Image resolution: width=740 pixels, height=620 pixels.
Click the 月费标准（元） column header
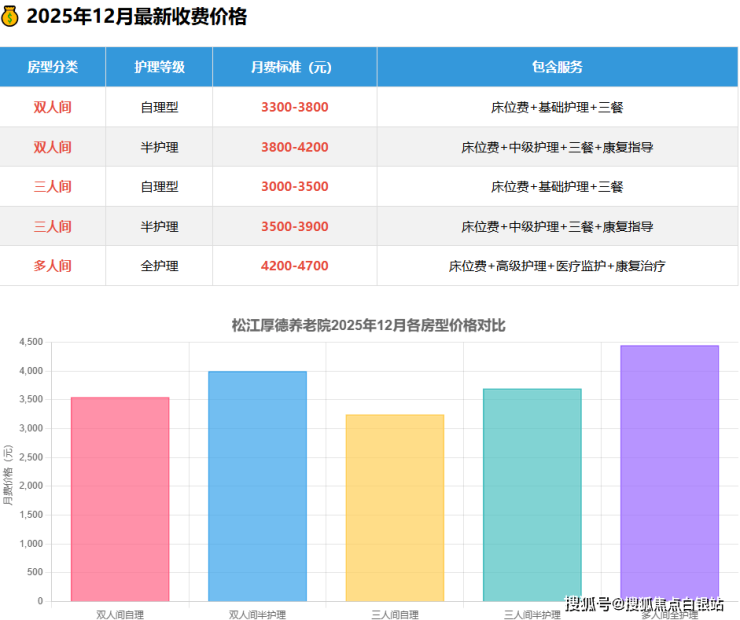click(x=294, y=67)
